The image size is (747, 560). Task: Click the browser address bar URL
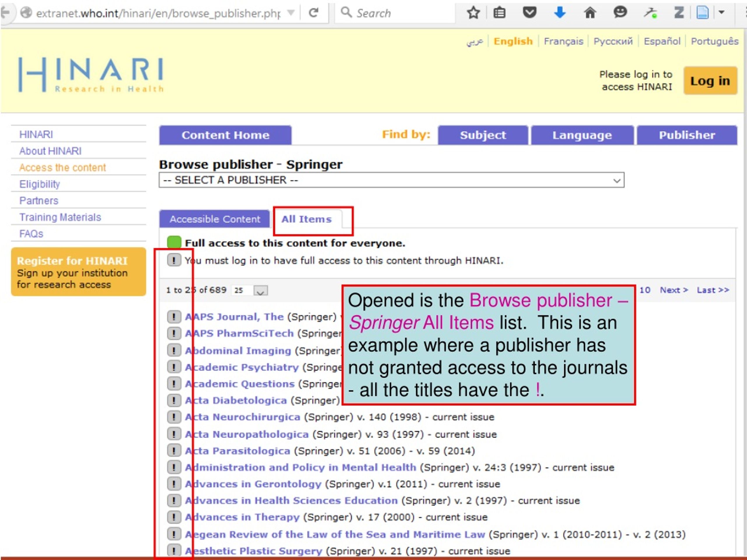point(158,13)
